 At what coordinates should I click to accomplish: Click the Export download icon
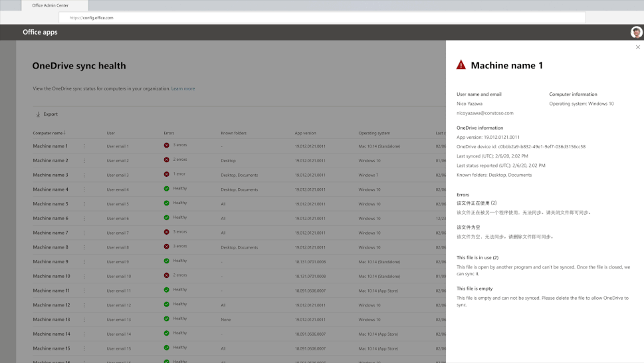38,114
